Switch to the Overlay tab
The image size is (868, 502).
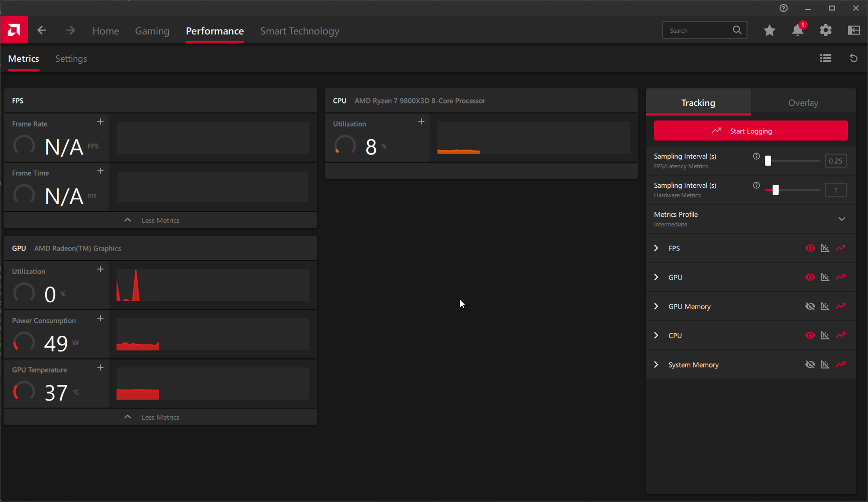803,103
